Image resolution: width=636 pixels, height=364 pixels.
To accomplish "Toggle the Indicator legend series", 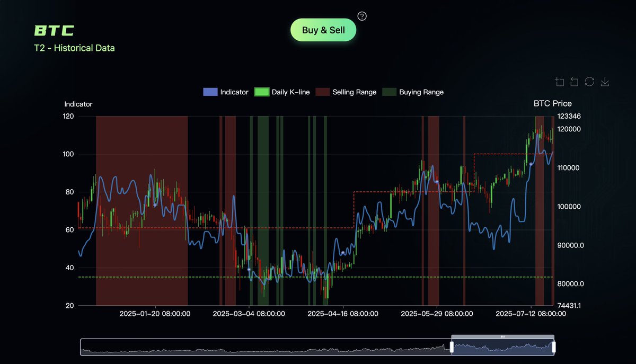I will (x=226, y=92).
